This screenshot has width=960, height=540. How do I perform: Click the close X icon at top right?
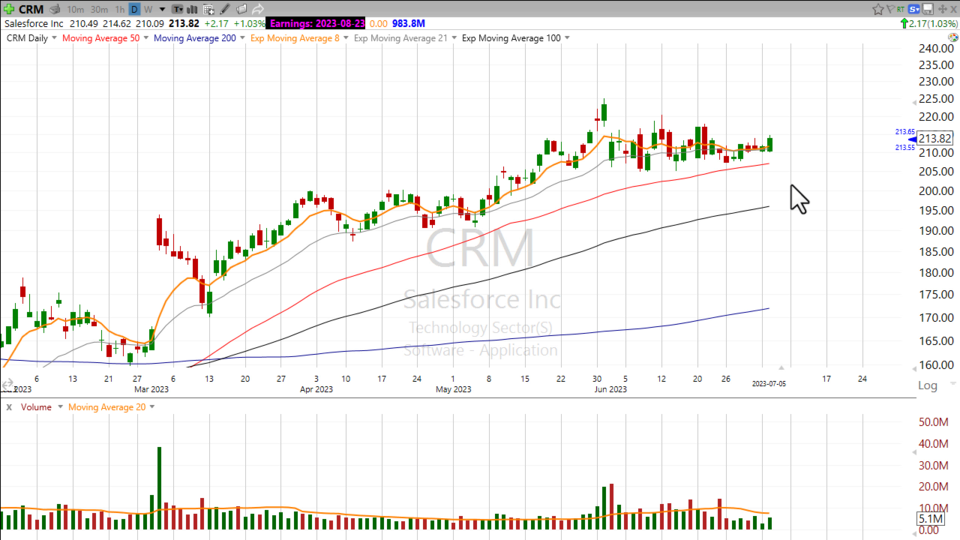[953, 9]
